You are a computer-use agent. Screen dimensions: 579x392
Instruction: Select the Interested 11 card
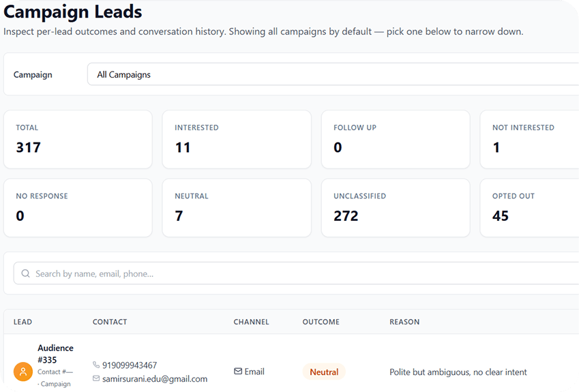coord(237,140)
